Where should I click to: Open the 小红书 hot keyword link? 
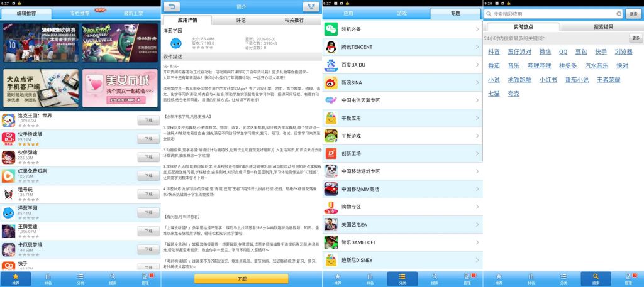(548, 80)
